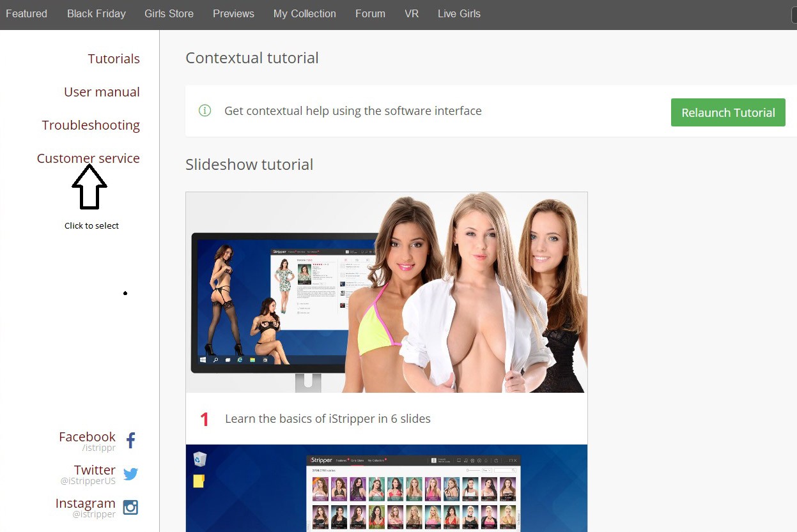Go to the Black Friday page
This screenshot has width=797, height=532.
pos(97,13)
